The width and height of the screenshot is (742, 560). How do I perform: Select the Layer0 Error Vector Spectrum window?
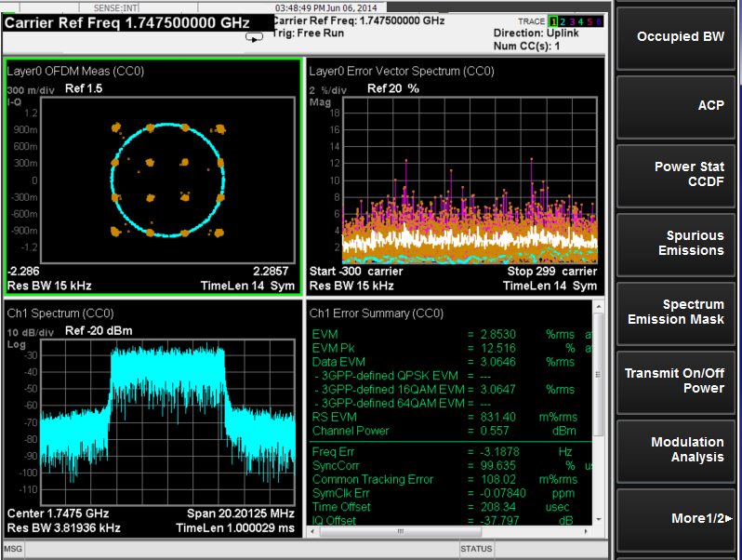454,176
